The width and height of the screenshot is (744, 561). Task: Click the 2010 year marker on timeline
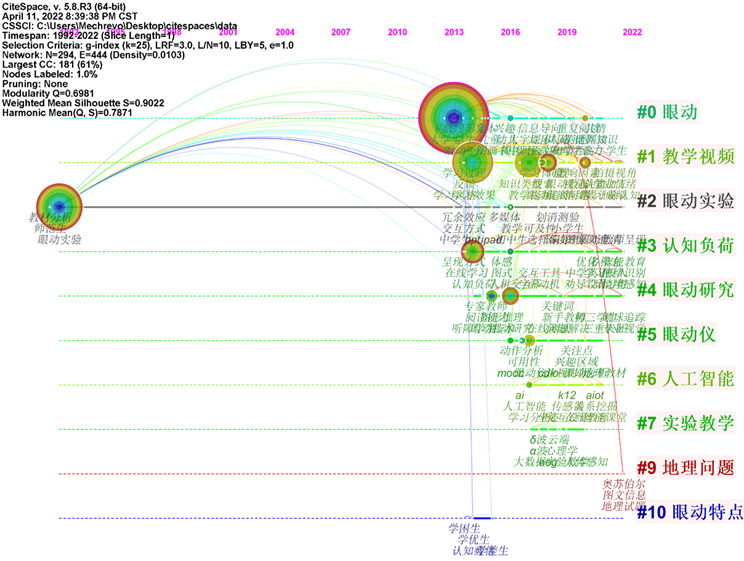pos(397,32)
